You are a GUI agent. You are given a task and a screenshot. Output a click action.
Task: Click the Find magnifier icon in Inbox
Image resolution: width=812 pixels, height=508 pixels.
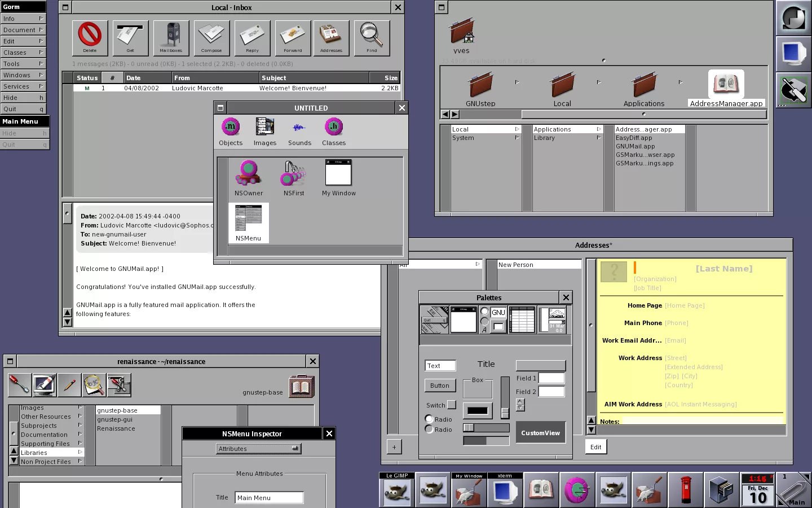[x=372, y=38]
